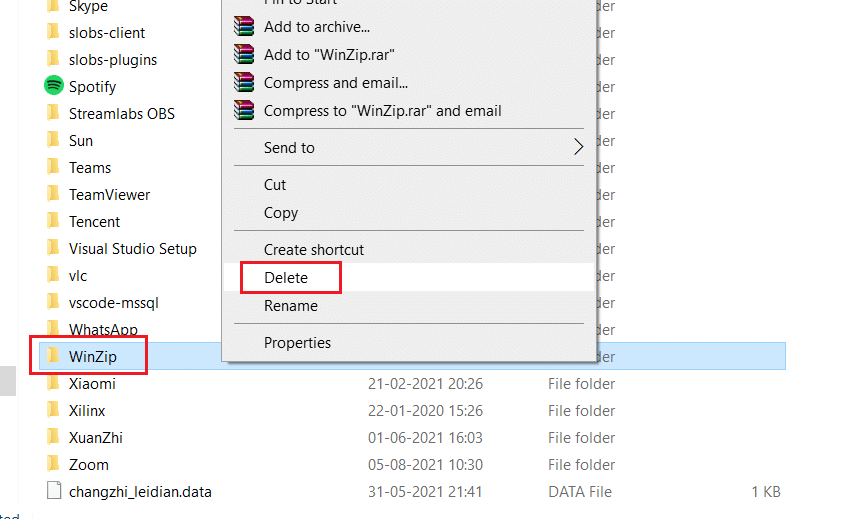The width and height of the screenshot is (845, 519).
Task: Click the Visual Studio Setup folder
Action: point(132,249)
